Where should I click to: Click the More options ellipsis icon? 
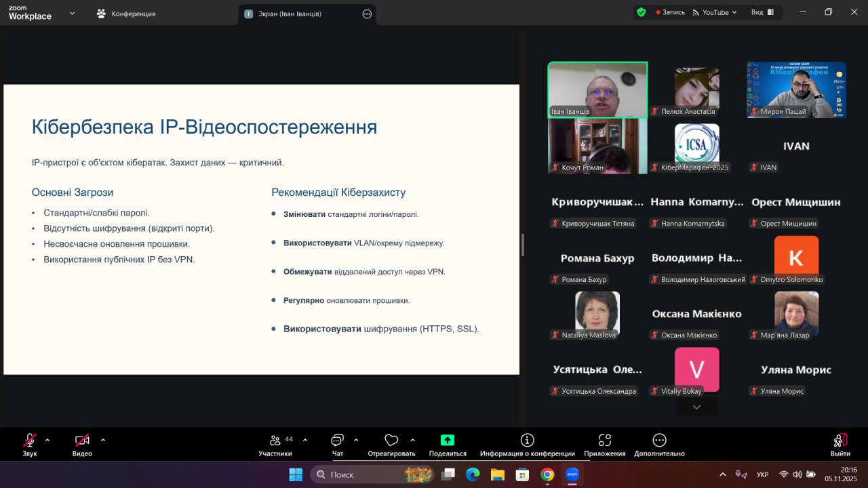659,441
